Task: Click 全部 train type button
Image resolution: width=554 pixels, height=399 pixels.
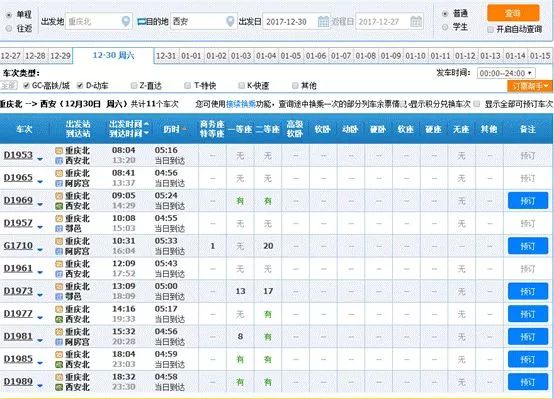Action: click(8, 86)
